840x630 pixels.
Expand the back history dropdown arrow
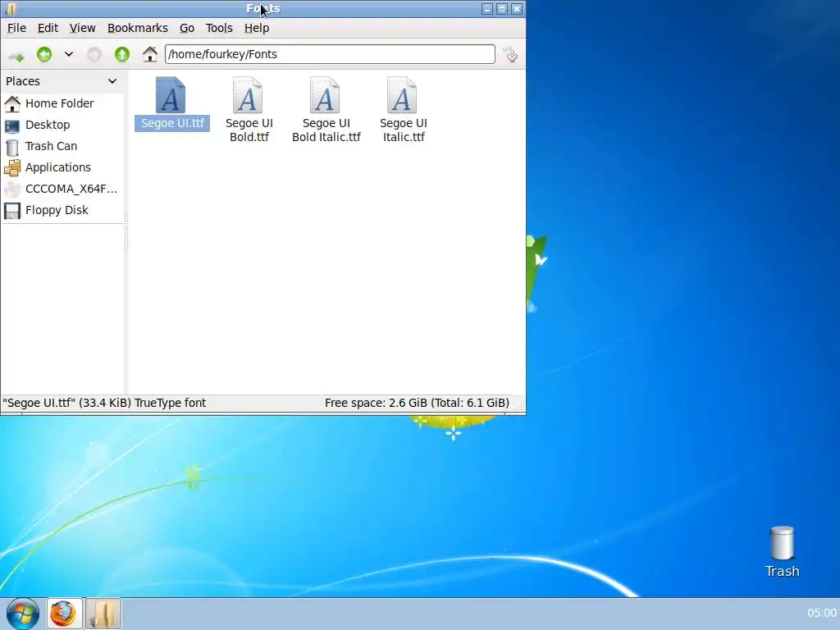click(69, 54)
